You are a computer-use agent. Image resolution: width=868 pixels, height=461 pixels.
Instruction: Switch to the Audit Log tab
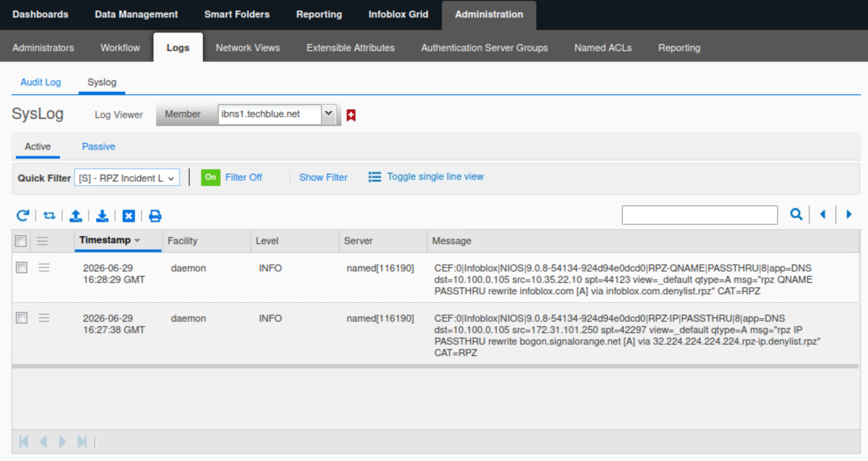[41, 82]
